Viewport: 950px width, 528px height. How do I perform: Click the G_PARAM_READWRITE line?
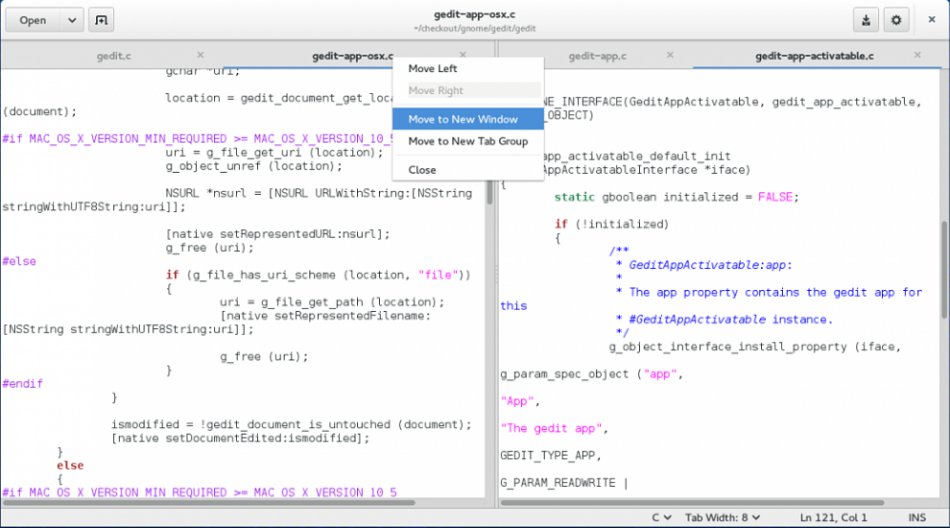564,483
